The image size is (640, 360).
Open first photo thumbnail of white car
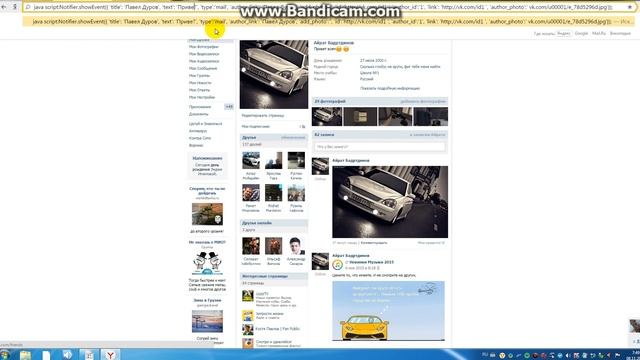pyautogui.click(x=327, y=117)
